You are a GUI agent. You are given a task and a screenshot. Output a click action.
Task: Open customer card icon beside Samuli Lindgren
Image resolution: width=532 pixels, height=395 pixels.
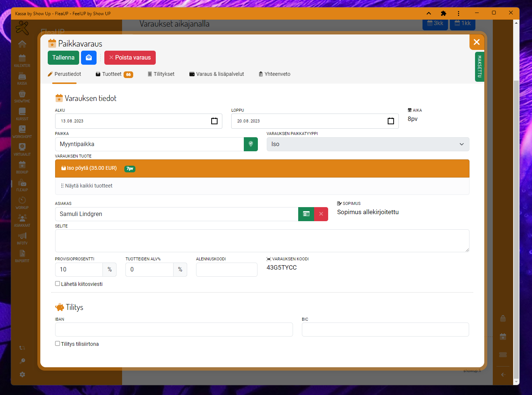point(306,214)
